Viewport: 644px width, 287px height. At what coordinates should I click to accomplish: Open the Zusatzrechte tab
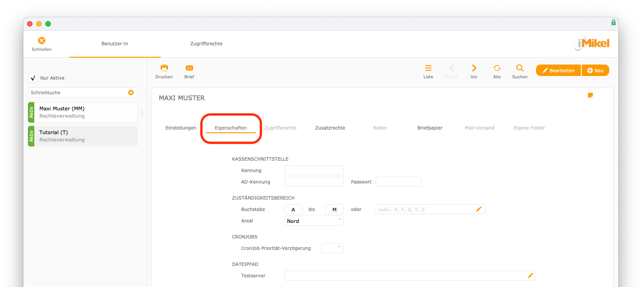coord(330,128)
